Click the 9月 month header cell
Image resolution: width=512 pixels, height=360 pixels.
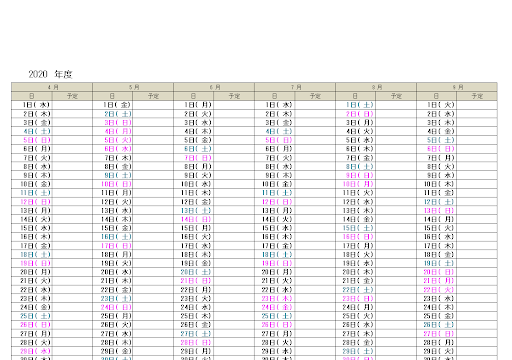click(457, 87)
